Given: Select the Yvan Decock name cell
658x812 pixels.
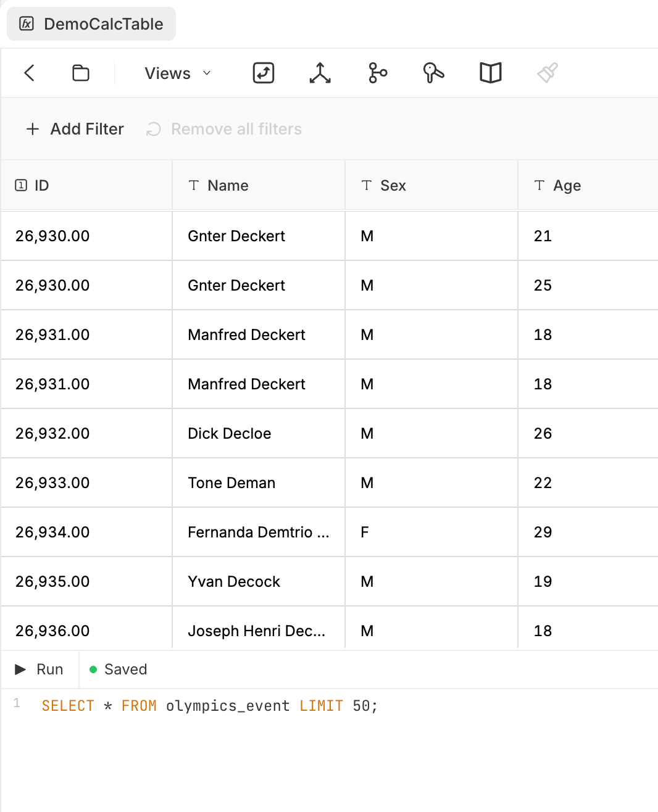Looking at the screenshot, I should pos(259,581).
